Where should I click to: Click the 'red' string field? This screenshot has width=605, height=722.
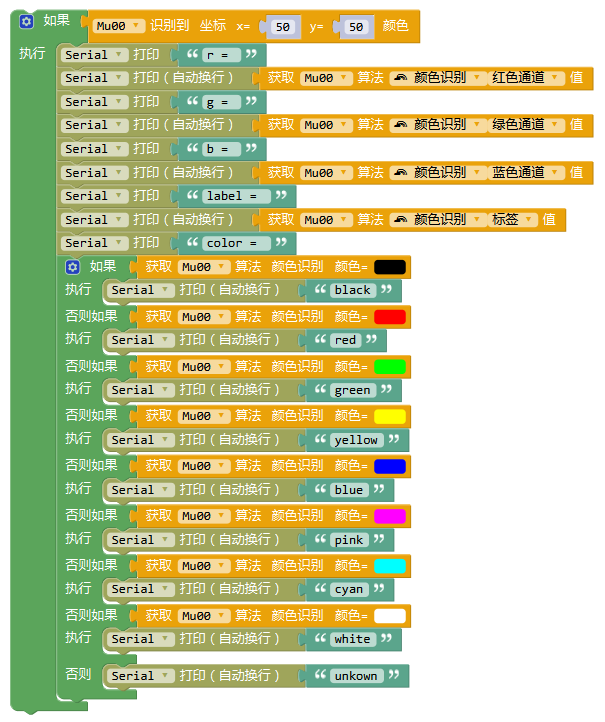point(345,340)
